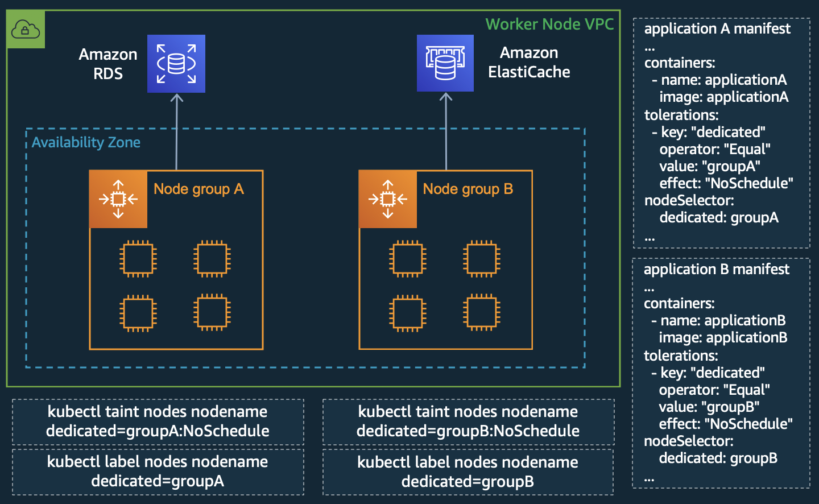
Task: Click the "- name: applicationA" line
Action: 719,80
